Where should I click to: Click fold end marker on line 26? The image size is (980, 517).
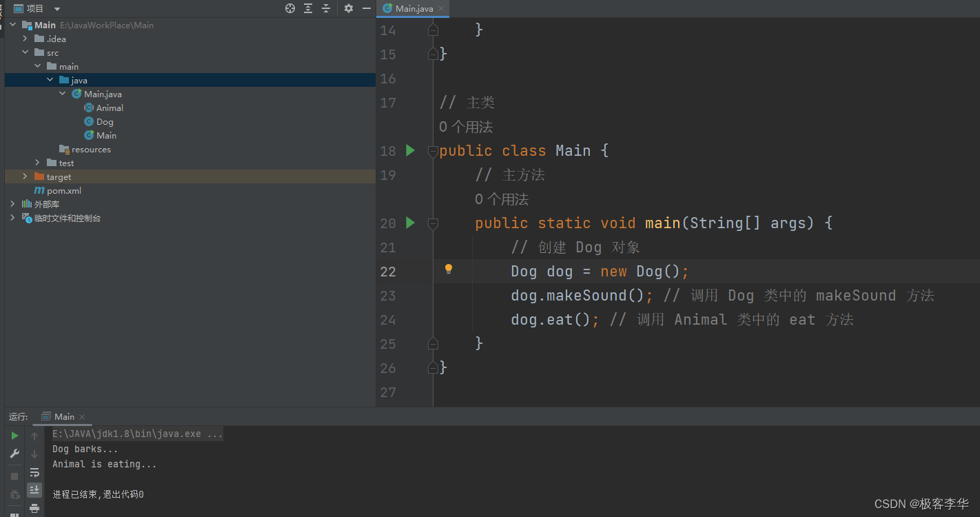pyautogui.click(x=433, y=367)
